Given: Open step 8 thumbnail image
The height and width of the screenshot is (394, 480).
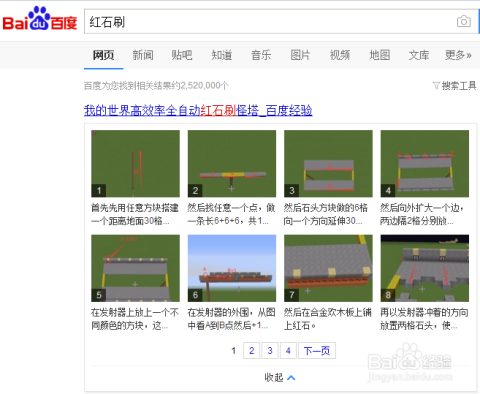Looking at the screenshot, I should [425, 268].
